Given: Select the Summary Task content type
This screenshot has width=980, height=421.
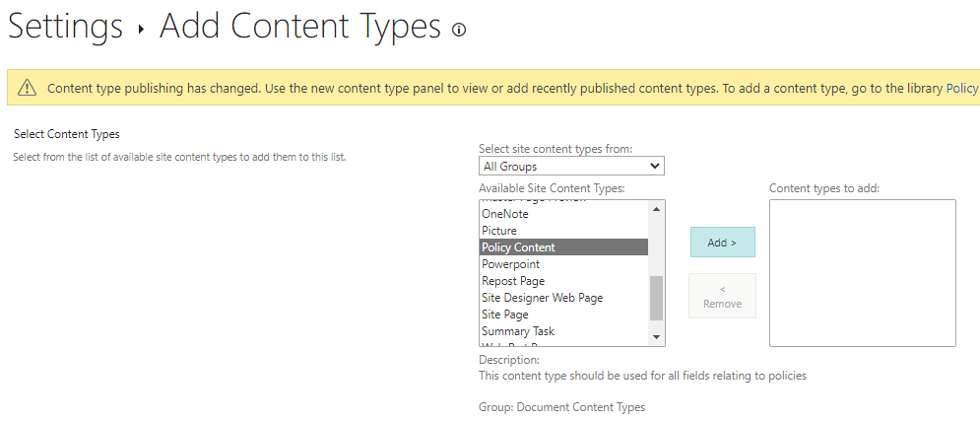Looking at the screenshot, I should (x=518, y=331).
